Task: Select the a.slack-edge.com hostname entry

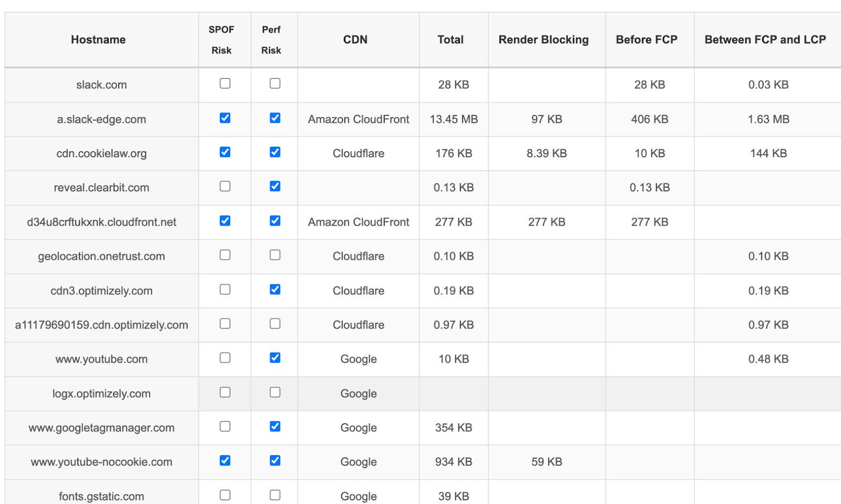Action: point(101,119)
